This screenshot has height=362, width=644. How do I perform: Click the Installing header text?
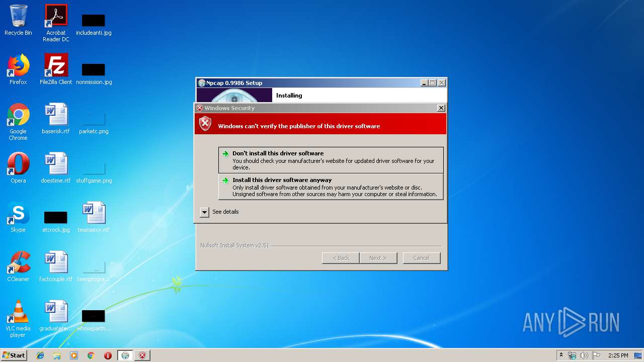tap(289, 96)
